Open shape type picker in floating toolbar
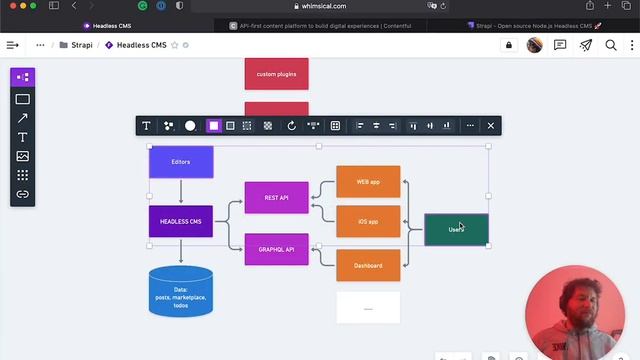Image resolution: width=640 pixels, height=360 pixels. [x=168, y=126]
